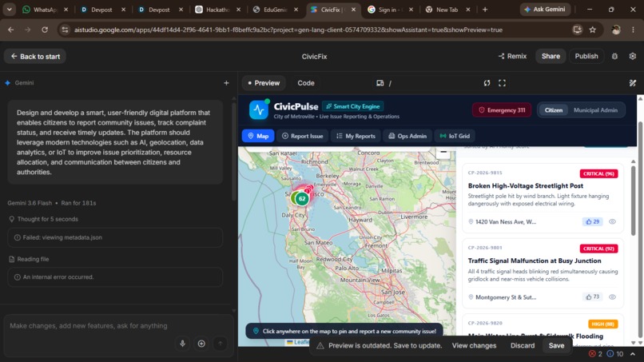Open the browser profile avatar

[x=616, y=30]
